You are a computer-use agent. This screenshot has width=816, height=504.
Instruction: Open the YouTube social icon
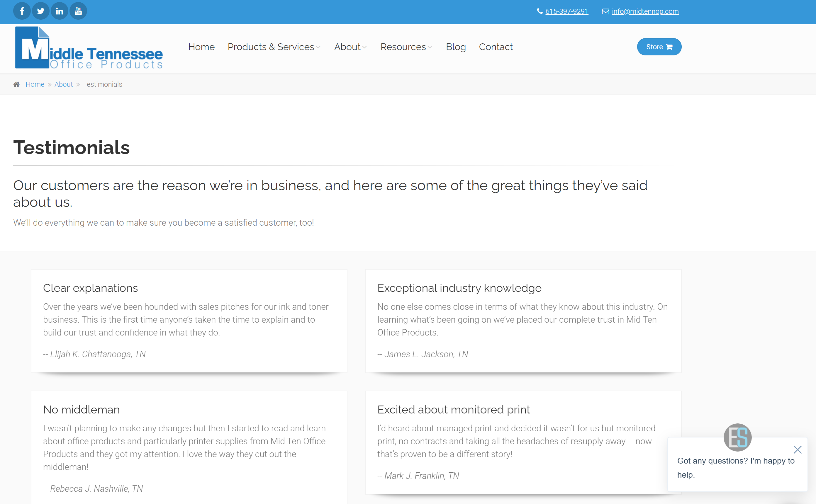[78, 11]
